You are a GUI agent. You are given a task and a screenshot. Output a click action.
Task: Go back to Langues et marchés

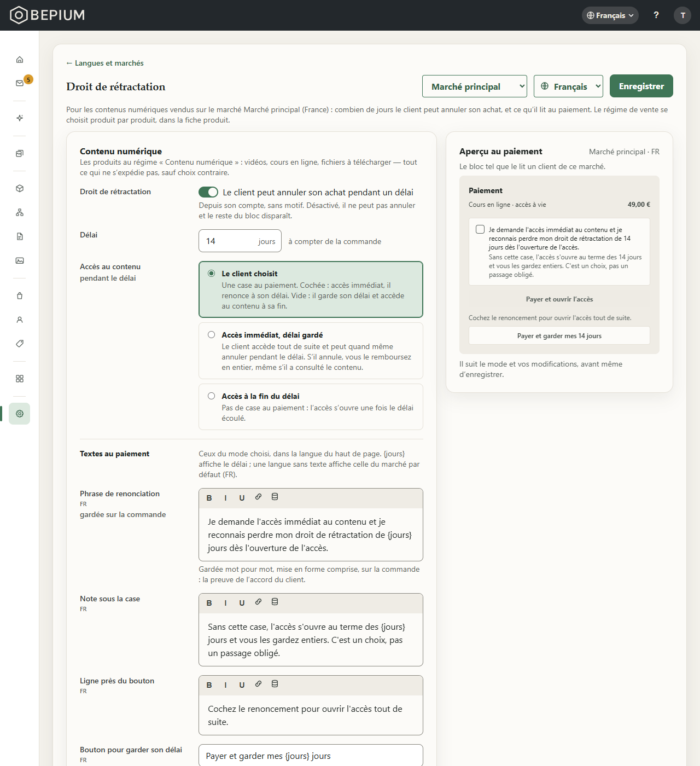point(105,63)
